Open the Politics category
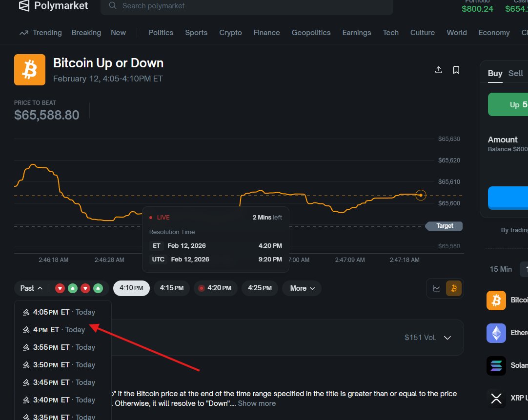 pos(161,33)
